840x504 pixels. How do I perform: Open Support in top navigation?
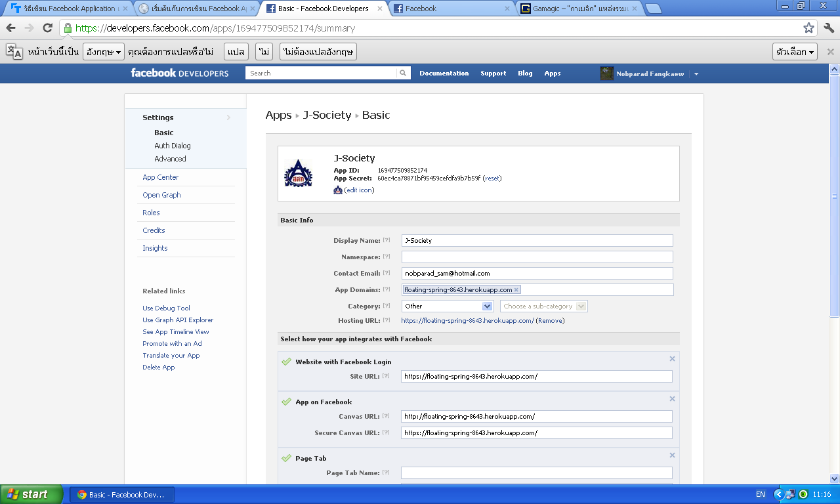point(493,73)
